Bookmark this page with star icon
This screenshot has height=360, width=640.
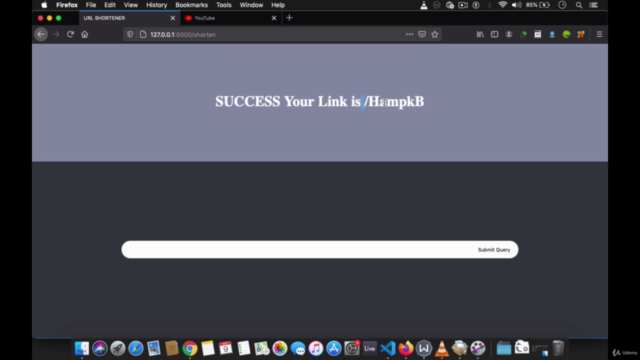click(x=435, y=34)
